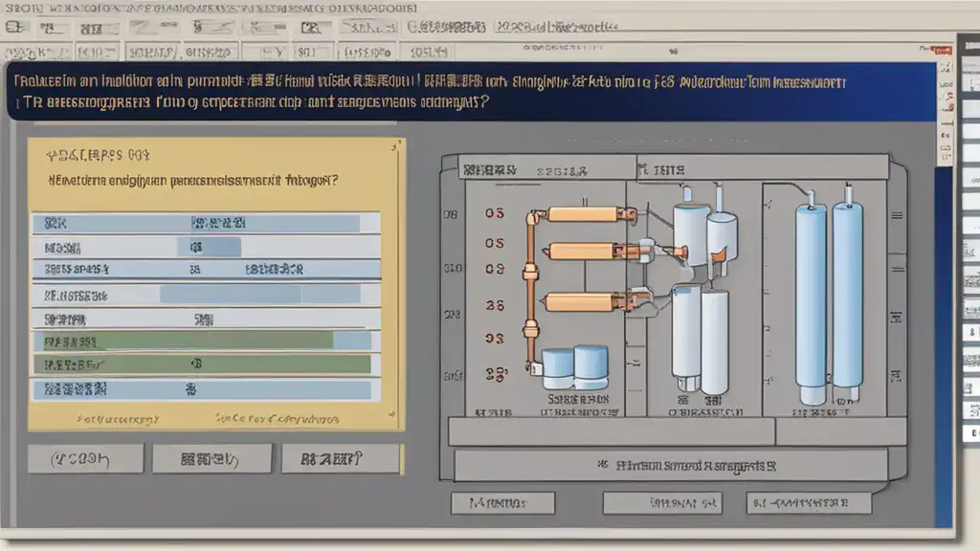Select the pair of short blue tanks
Screen dimensions: 980x551
point(575,366)
